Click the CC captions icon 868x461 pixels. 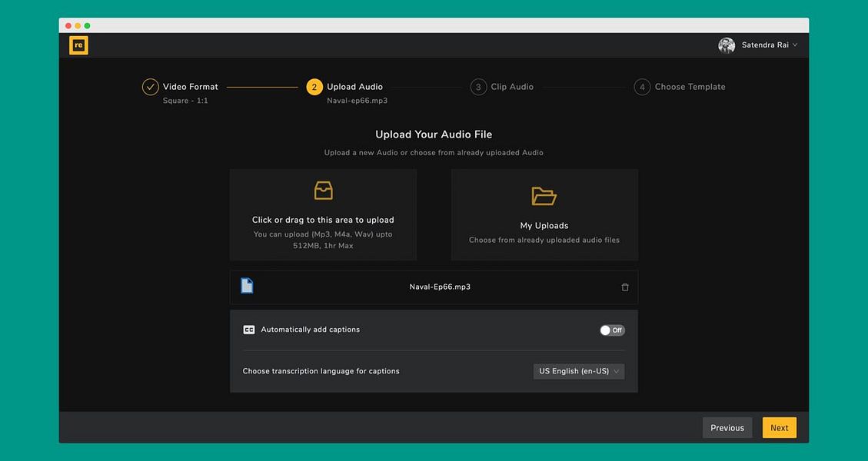pos(248,329)
